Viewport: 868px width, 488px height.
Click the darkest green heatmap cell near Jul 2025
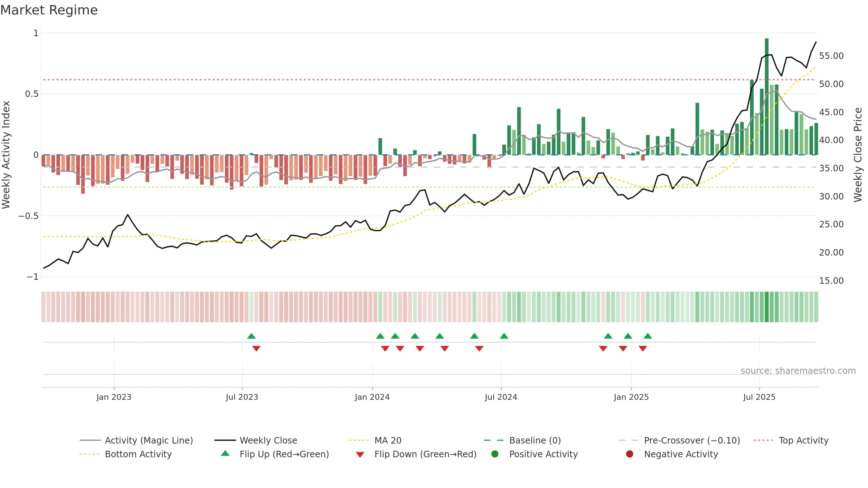[767, 307]
